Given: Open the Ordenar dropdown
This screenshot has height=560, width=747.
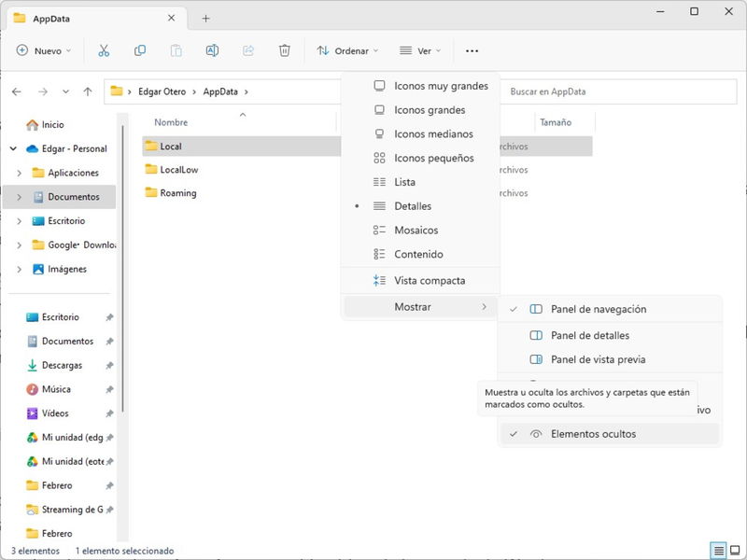Looking at the screenshot, I should click(x=350, y=50).
